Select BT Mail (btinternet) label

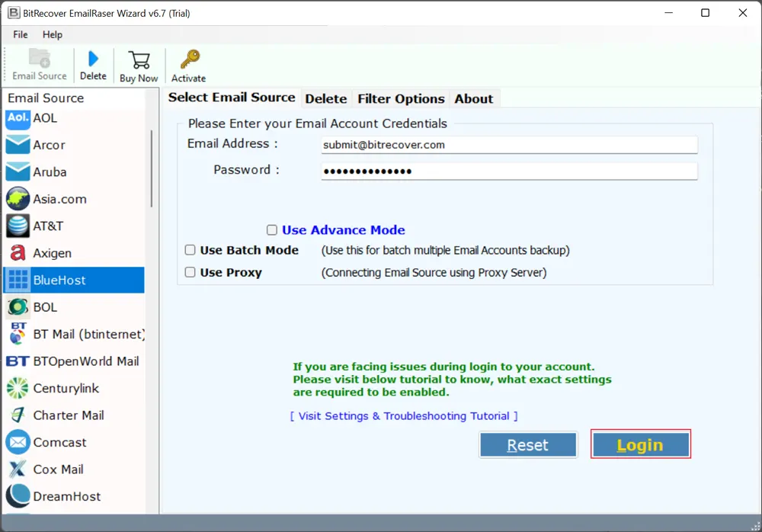coord(89,334)
